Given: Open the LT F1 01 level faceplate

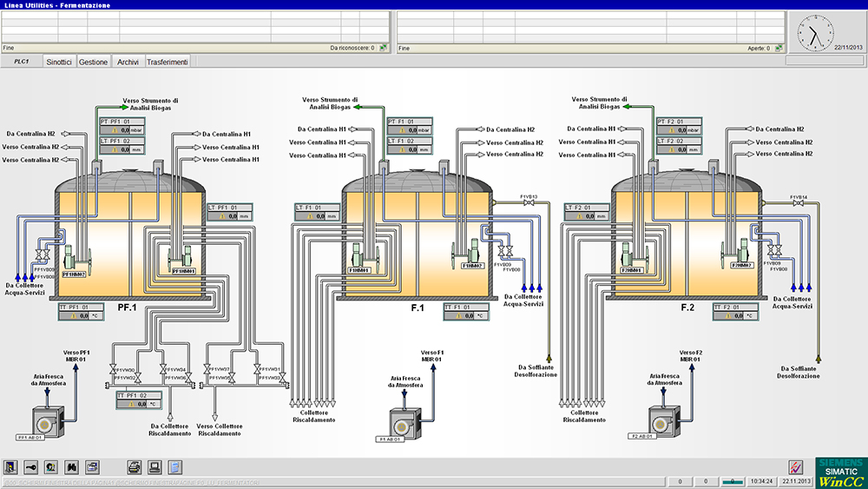Looking at the screenshot, I should coord(317,212).
